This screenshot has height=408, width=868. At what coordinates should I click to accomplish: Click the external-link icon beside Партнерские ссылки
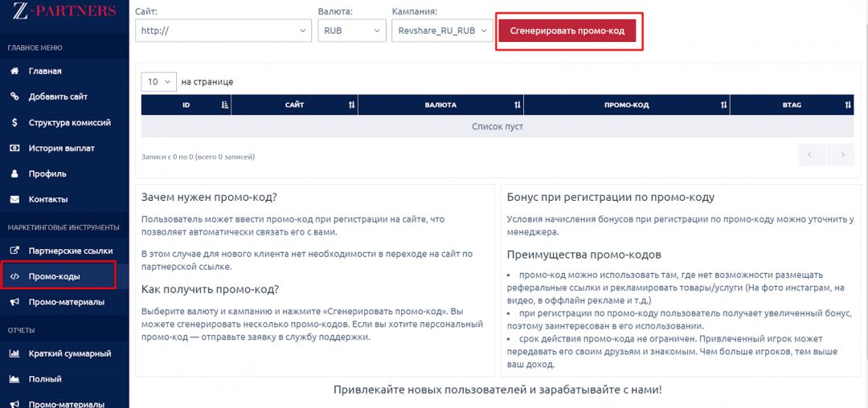[15, 251]
